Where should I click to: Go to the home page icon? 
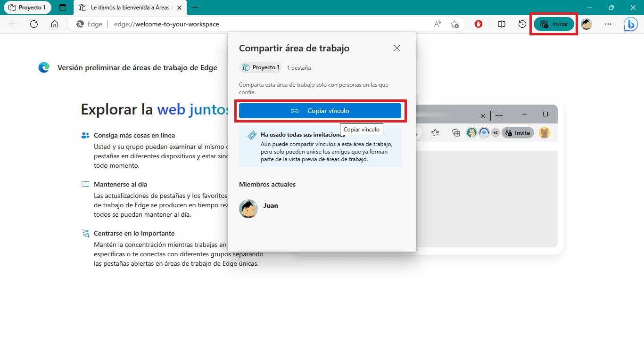55,24
